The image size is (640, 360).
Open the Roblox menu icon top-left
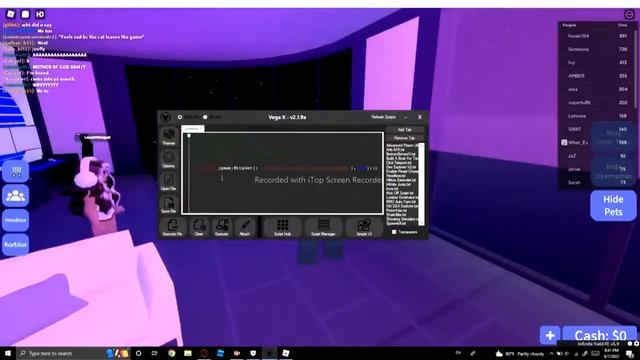[x=11, y=14]
